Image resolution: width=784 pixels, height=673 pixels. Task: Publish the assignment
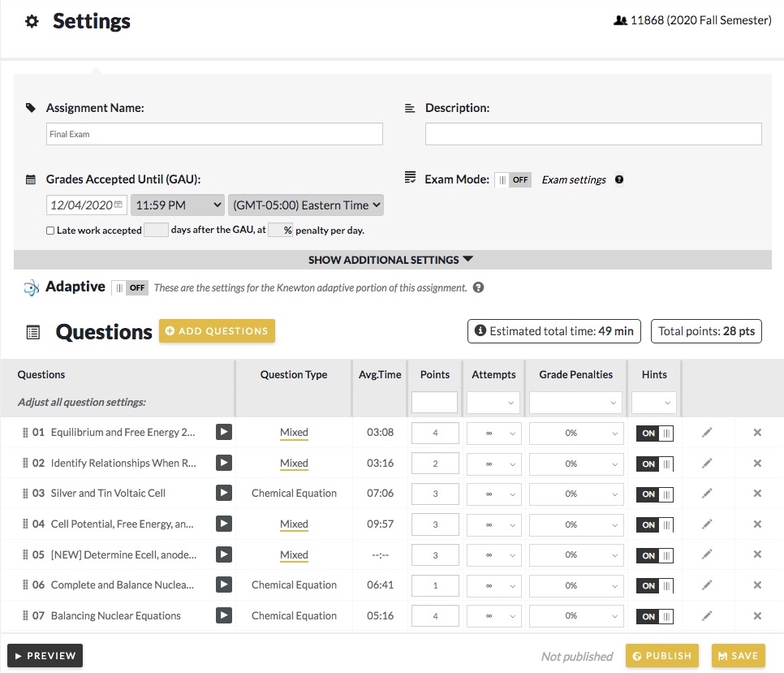662,655
